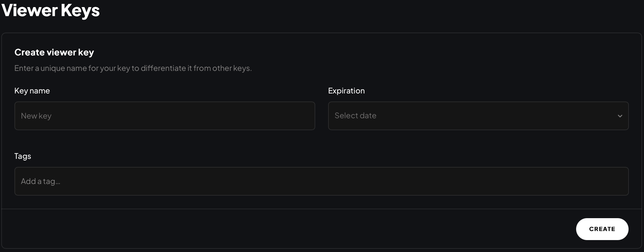
Task: Click the key name helper description text
Action: point(133,68)
